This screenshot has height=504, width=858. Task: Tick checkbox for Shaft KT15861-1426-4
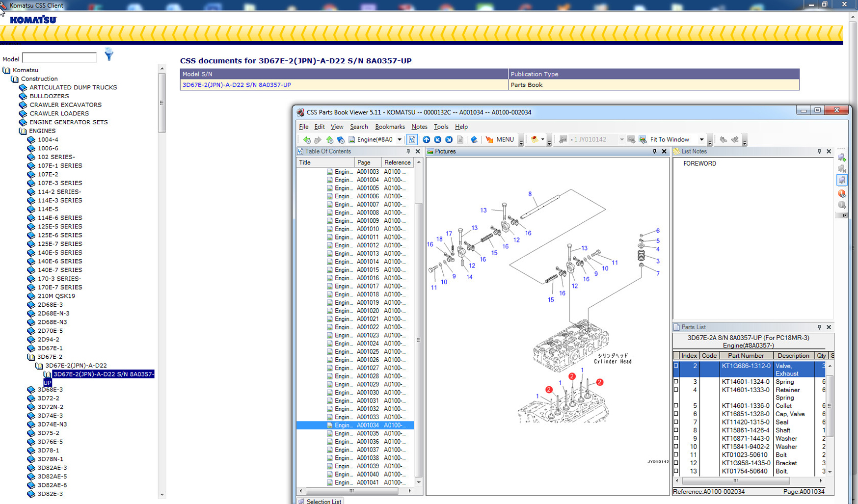[x=676, y=430]
